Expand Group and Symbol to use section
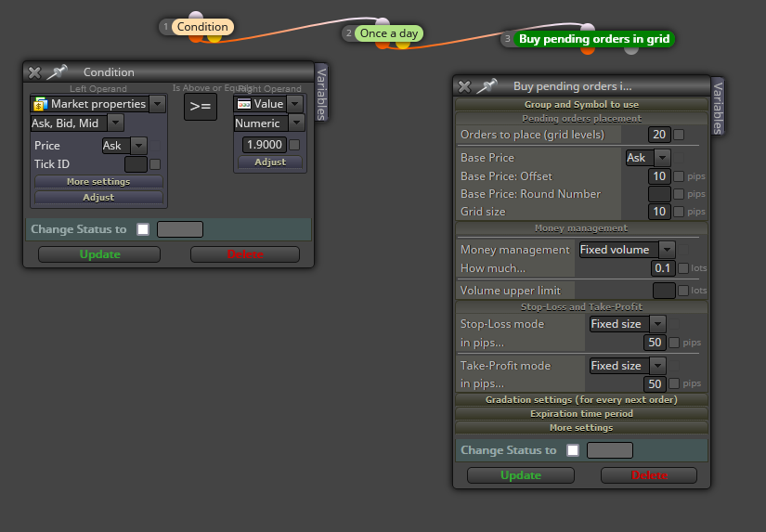 (581, 105)
